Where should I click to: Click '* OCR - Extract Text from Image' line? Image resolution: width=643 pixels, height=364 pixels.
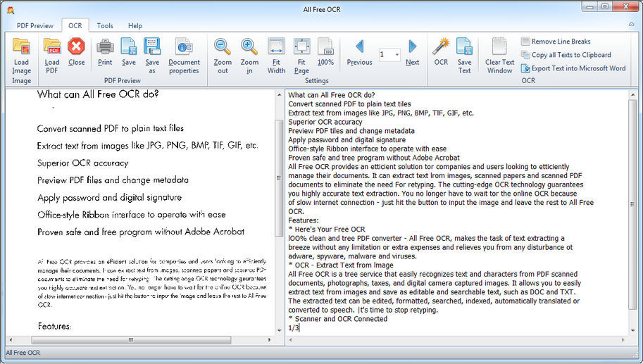tap(340, 265)
